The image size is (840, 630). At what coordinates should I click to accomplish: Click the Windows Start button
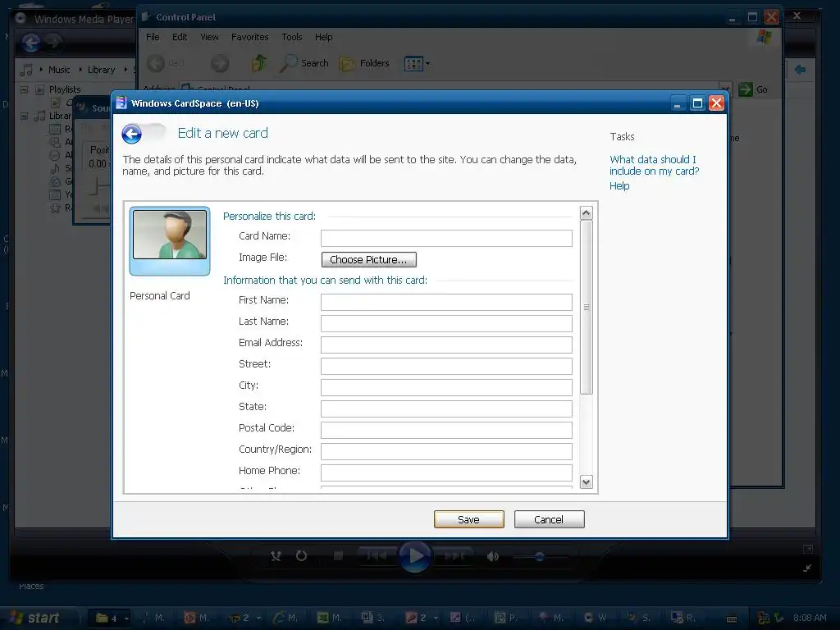point(35,618)
